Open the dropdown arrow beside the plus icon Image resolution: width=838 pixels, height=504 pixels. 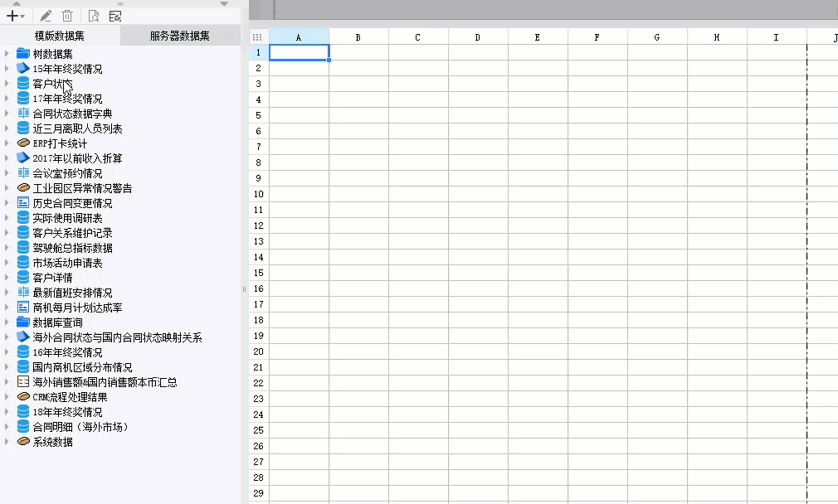pyautogui.click(x=22, y=17)
